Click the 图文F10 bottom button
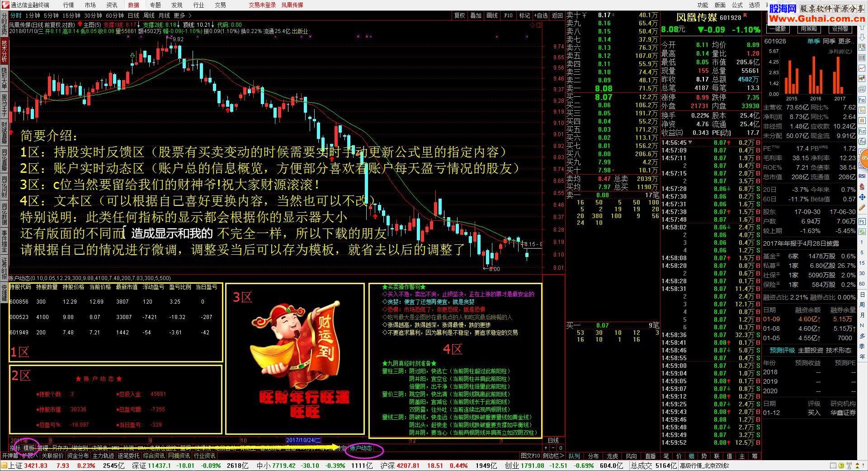Image resolution: width=868 pixels, height=471 pixels. pyautogui.click(x=530, y=456)
